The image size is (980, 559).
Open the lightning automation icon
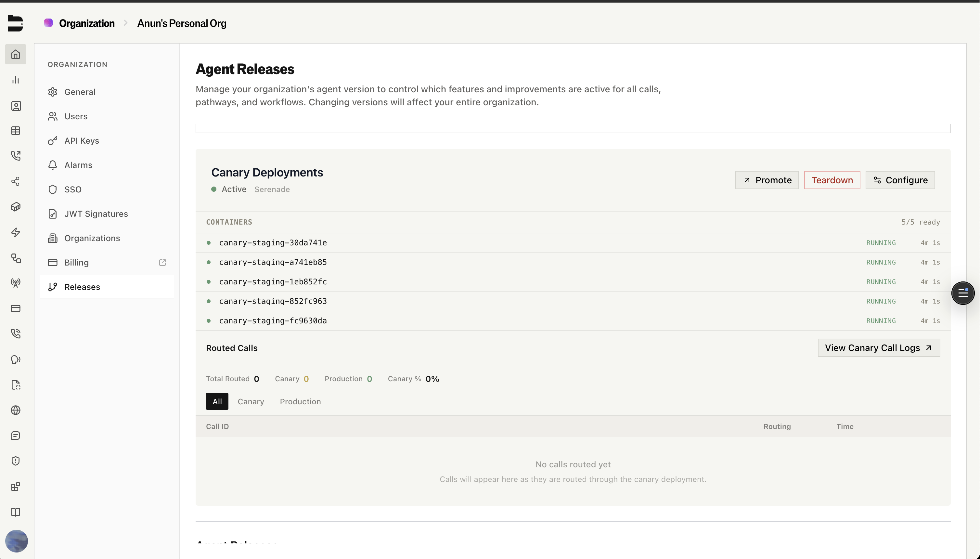16,232
